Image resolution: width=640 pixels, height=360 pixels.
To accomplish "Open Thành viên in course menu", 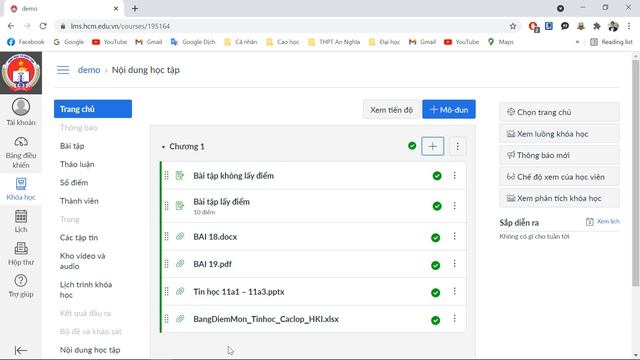I will pos(79,201).
